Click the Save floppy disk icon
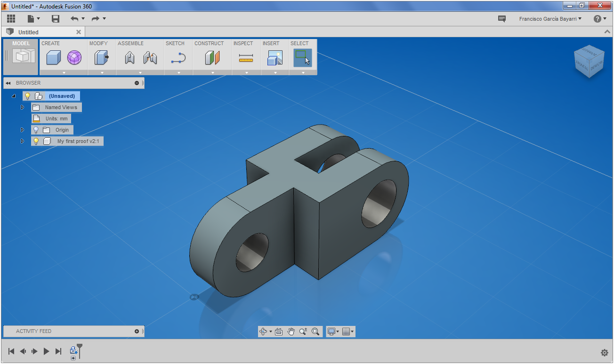 (56, 19)
